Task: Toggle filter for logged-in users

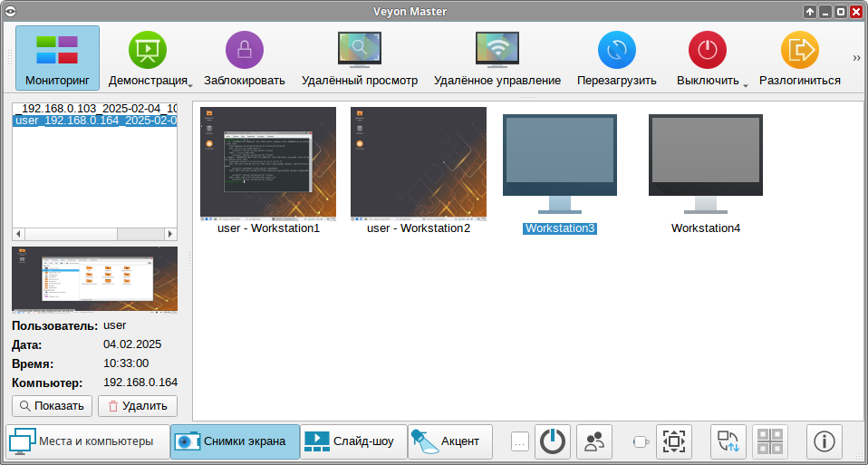Action: [x=594, y=441]
